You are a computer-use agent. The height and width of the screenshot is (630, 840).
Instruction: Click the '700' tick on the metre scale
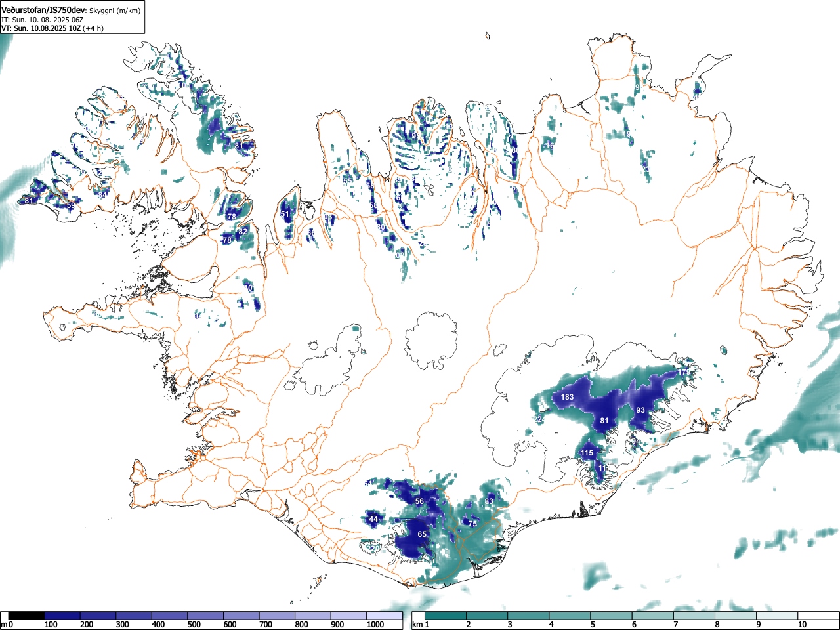point(265,625)
